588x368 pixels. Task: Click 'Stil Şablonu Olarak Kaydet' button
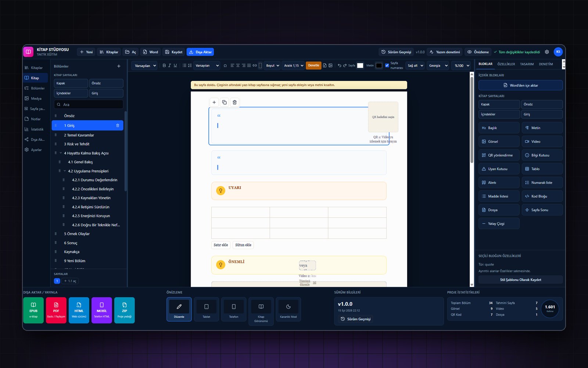(520, 280)
